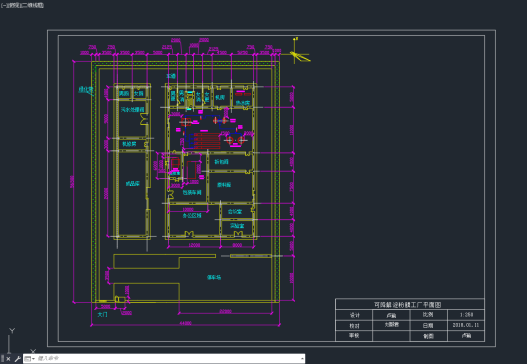Screen dimensions: 527x364
Task: Select the 办公区域 room label
Action: click(x=192, y=215)
